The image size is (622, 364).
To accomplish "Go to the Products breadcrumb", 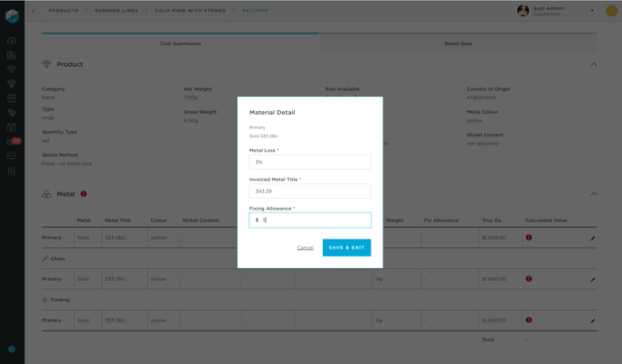I will pos(63,11).
